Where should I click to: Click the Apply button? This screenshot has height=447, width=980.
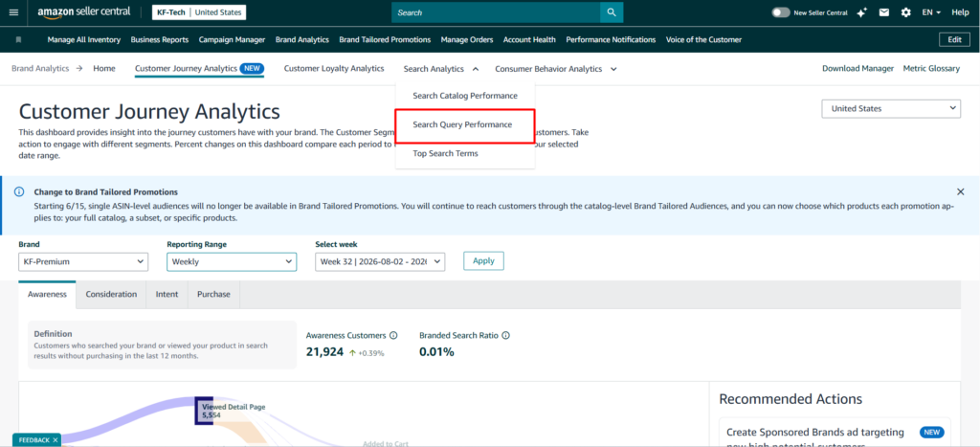pyautogui.click(x=483, y=261)
